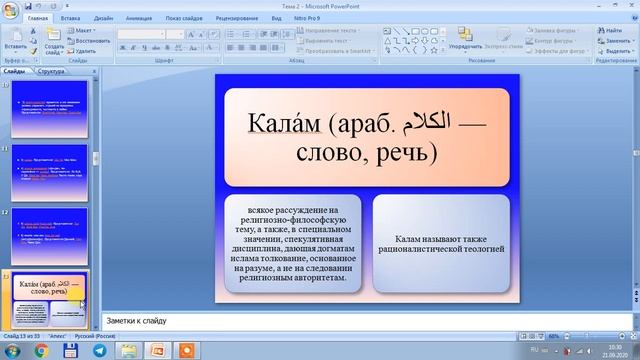Expand the shapes gallery more arrow
Screen dimensions: 640x360
[443, 51]
